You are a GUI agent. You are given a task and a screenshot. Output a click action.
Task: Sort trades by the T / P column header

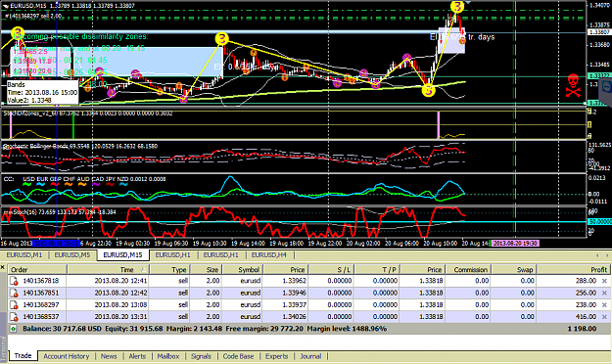pos(377,270)
